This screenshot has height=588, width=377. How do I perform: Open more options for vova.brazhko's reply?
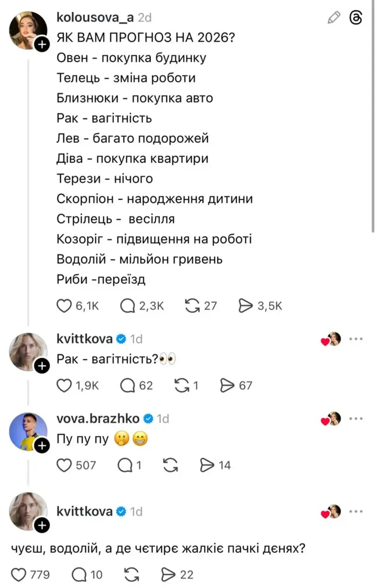click(x=356, y=418)
